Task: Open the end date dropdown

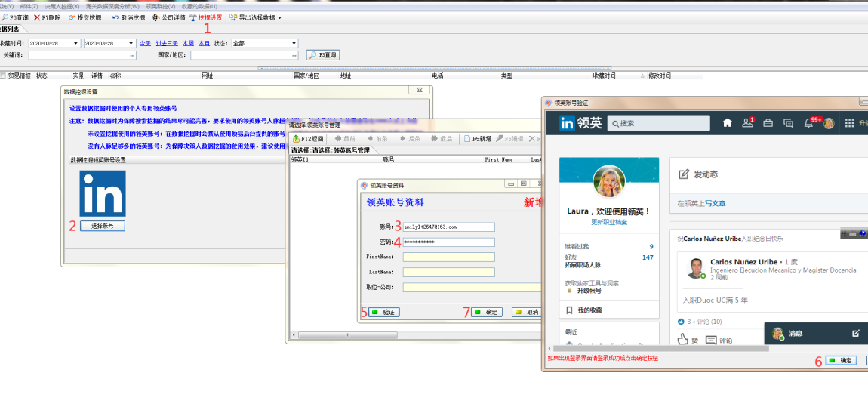Action: tap(131, 43)
